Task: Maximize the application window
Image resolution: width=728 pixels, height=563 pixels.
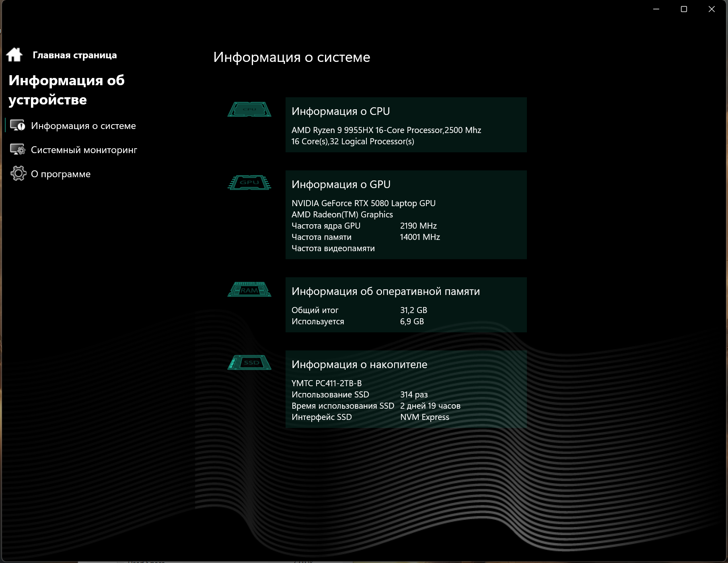Action: point(684,9)
